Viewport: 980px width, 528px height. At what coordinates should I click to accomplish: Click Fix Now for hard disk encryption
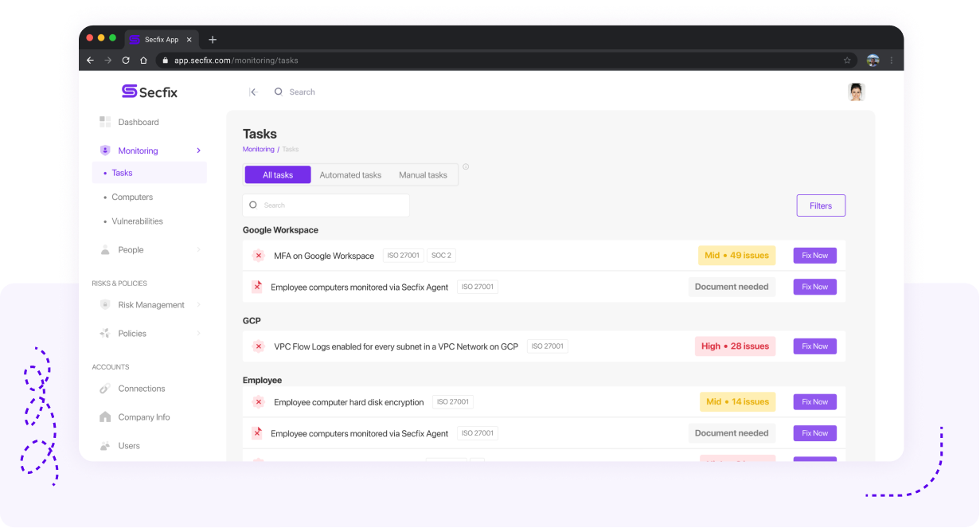[814, 402]
